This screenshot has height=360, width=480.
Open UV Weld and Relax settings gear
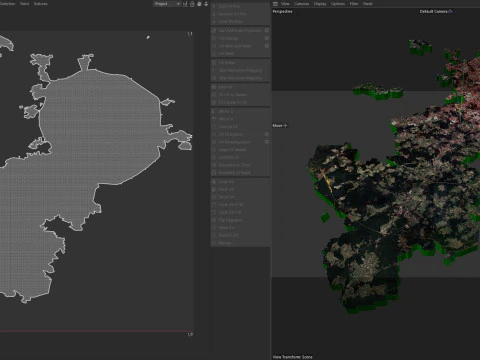point(267,46)
